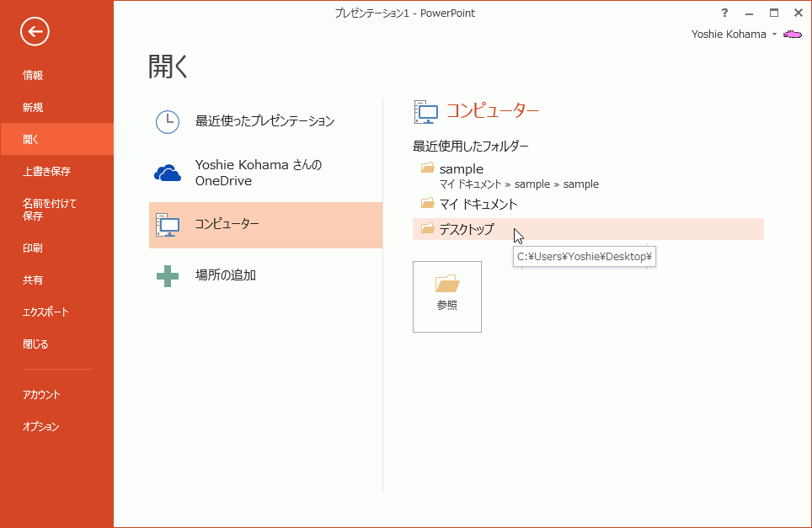The height and width of the screenshot is (528, 812).
Task: Open the デスクトップ folder
Action: pos(588,229)
